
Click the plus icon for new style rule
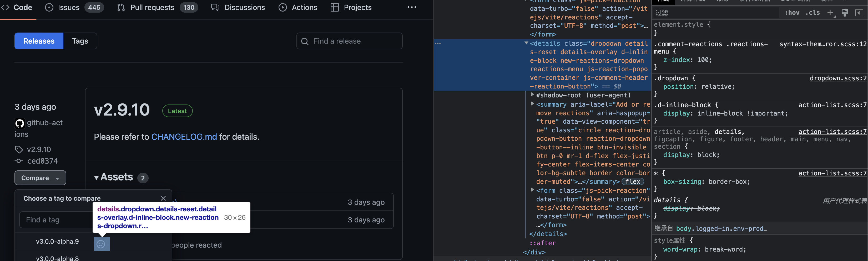[x=830, y=13]
